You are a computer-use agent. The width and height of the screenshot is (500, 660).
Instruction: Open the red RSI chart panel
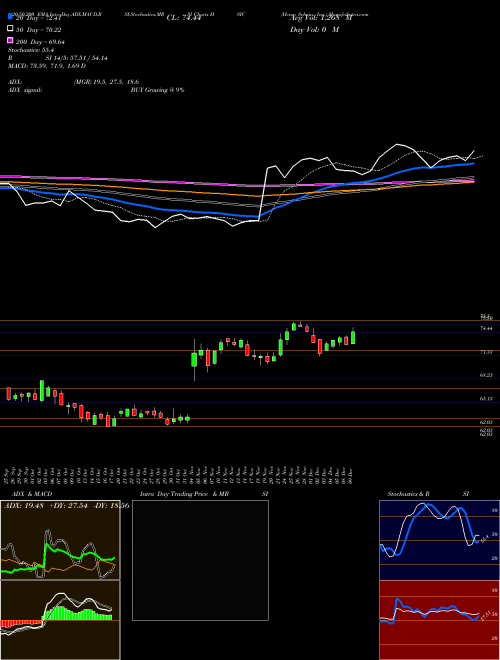click(439, 620)
